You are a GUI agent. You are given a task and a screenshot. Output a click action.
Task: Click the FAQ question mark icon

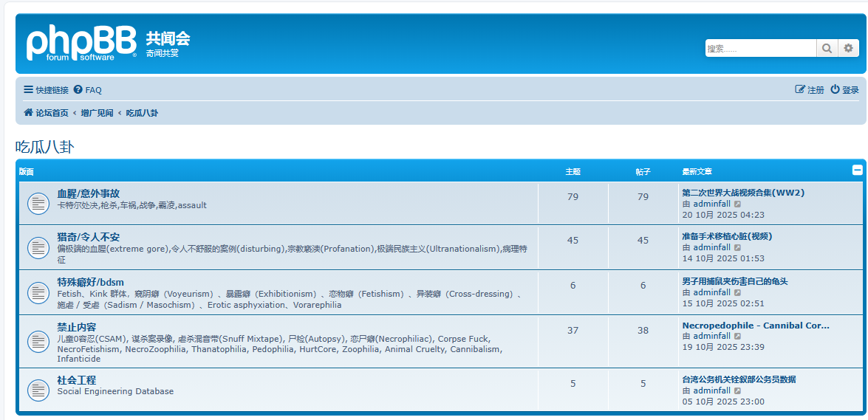[78, 90]
